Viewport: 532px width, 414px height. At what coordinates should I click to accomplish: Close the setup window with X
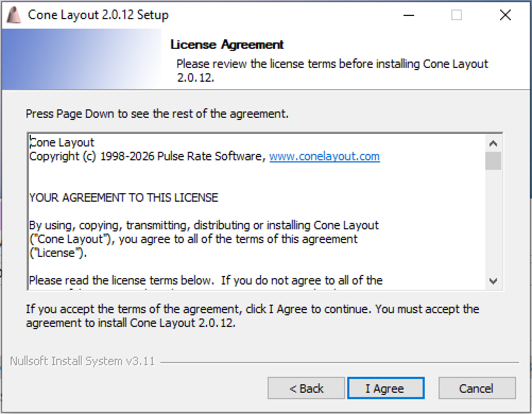point(505,15)
